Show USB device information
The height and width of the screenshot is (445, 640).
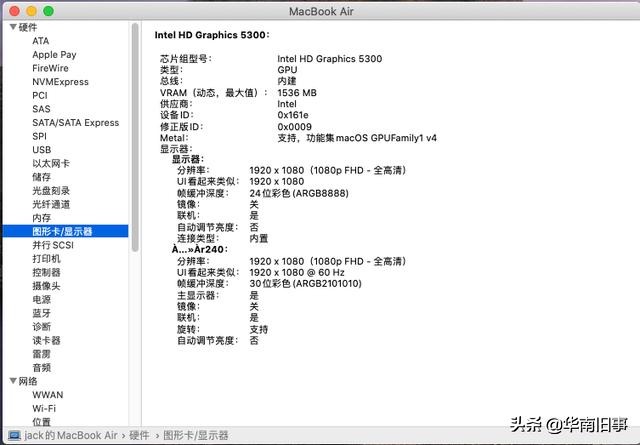tap(42, 150)
